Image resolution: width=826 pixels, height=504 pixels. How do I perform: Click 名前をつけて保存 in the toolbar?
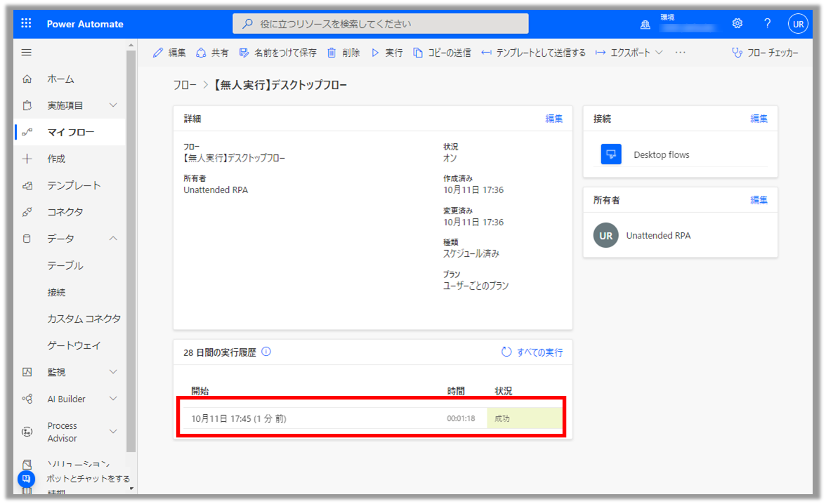(x=277, y=53)
